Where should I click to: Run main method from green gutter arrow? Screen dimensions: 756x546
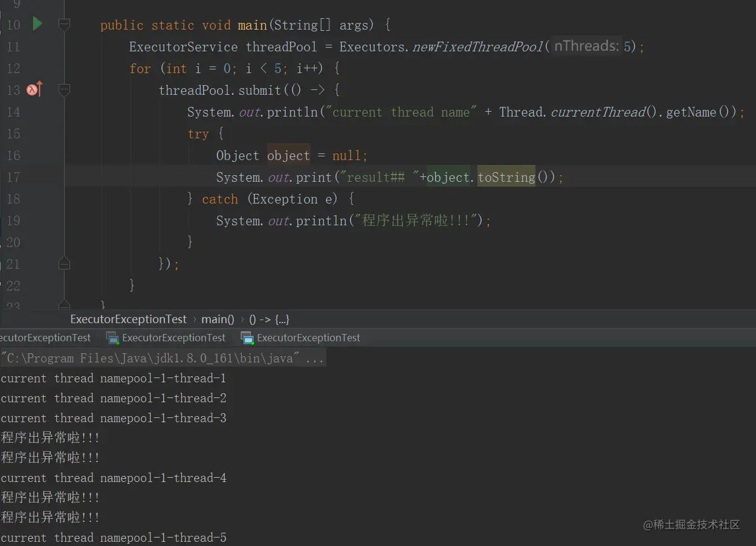click(x=37, y=24)
